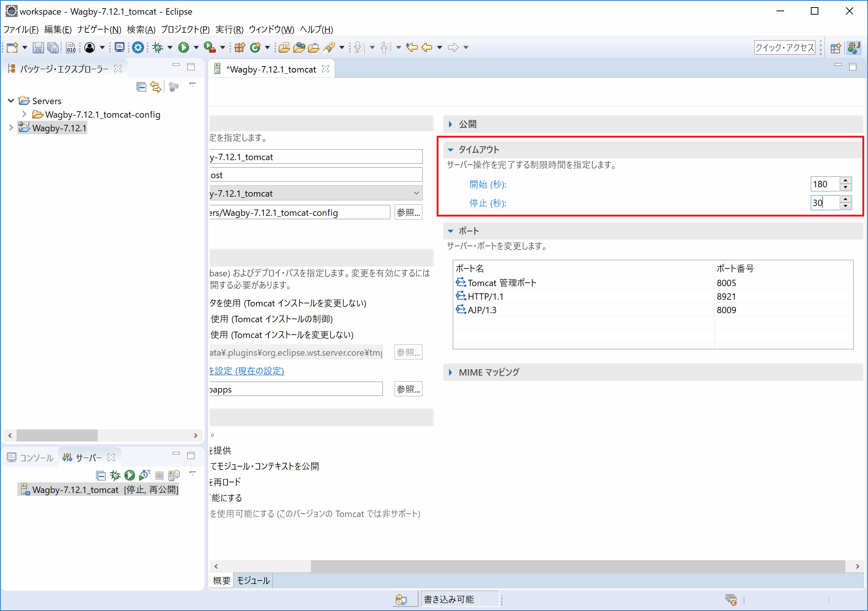Click 参照... button next to tomcat-config path

point(408,213)
